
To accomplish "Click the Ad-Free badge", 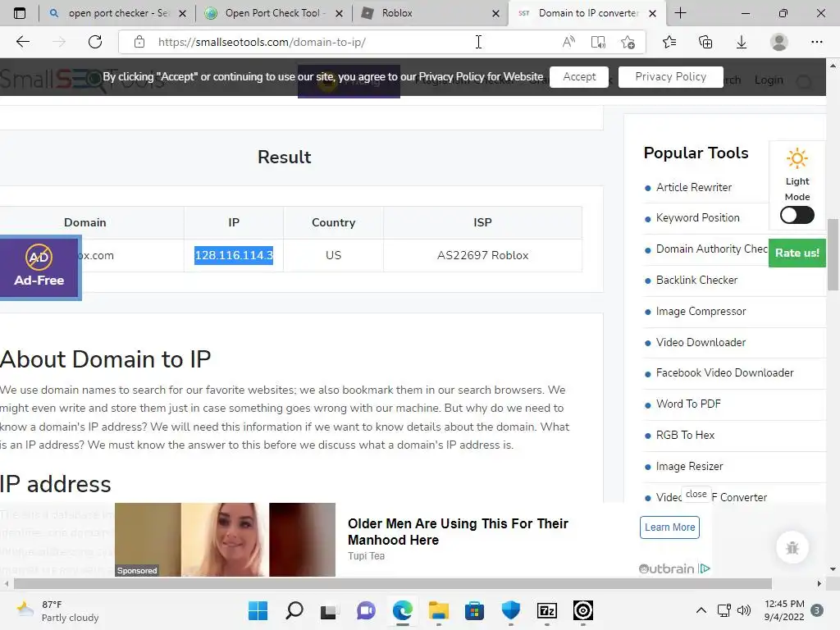I will click(x=39, y=267).
